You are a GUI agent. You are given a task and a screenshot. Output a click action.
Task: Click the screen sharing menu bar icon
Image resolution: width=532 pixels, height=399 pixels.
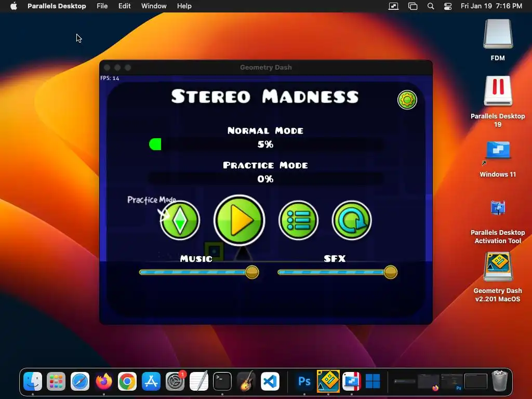(394, 6)
